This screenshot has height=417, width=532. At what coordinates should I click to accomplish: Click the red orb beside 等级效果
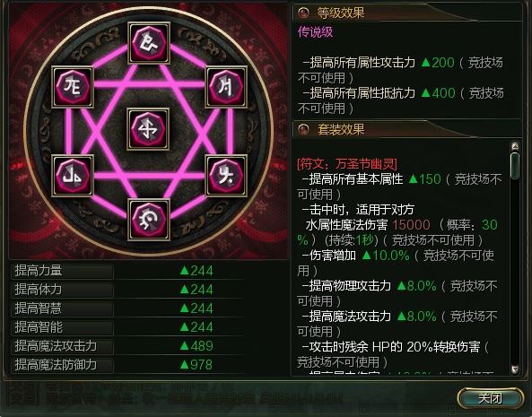(303, 13)
